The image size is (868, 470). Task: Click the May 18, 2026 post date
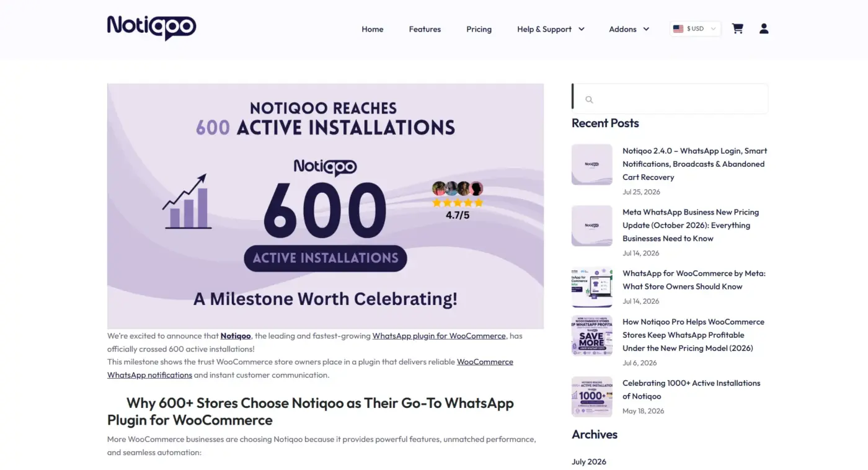tap(643, 411)
